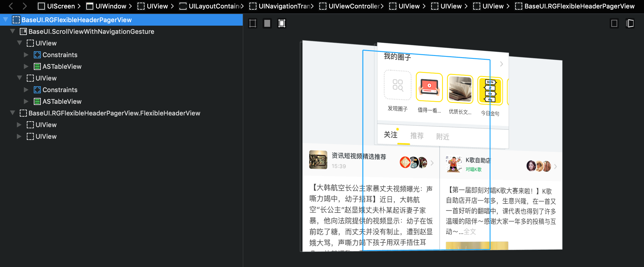The height and width of the screenshot is (267, 644).
Task: Click the 第一届即刻对唱K歌大赛 post text
Action: point(501,211)
